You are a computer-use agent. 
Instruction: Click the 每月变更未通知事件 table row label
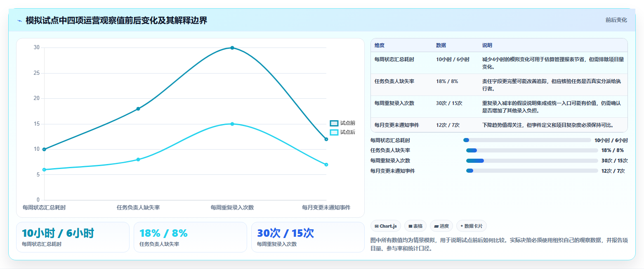click(x=397, y=125)
